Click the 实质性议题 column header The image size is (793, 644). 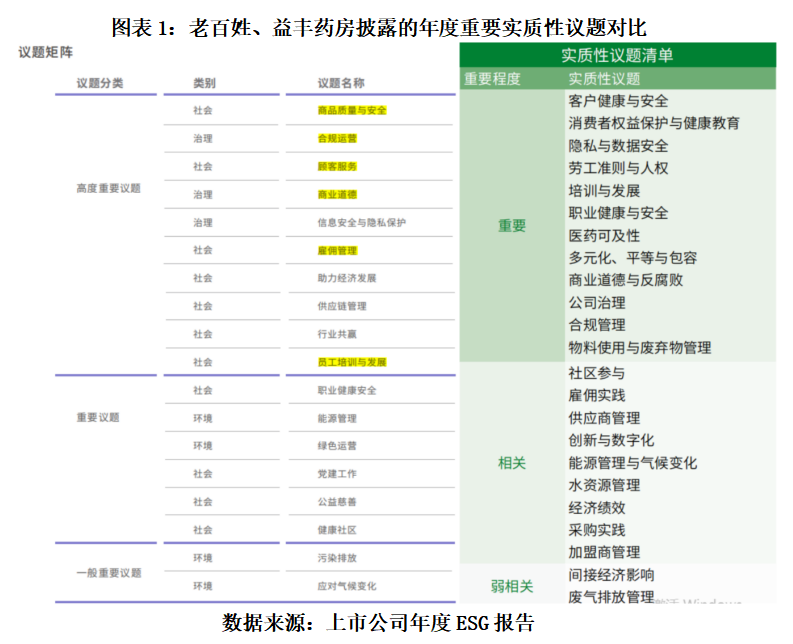[x=604, y=79]
